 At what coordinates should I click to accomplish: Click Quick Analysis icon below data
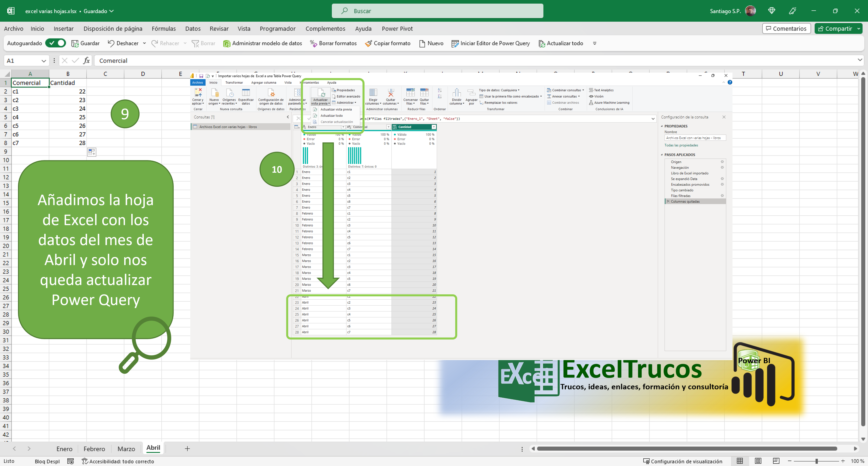pyautogui.click(x=92, y=152)
